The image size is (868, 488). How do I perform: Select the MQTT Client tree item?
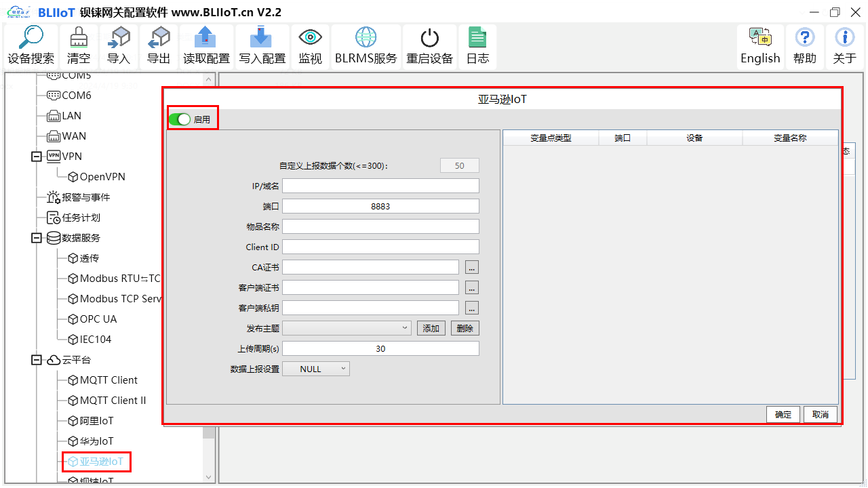[x=102, y=380]
